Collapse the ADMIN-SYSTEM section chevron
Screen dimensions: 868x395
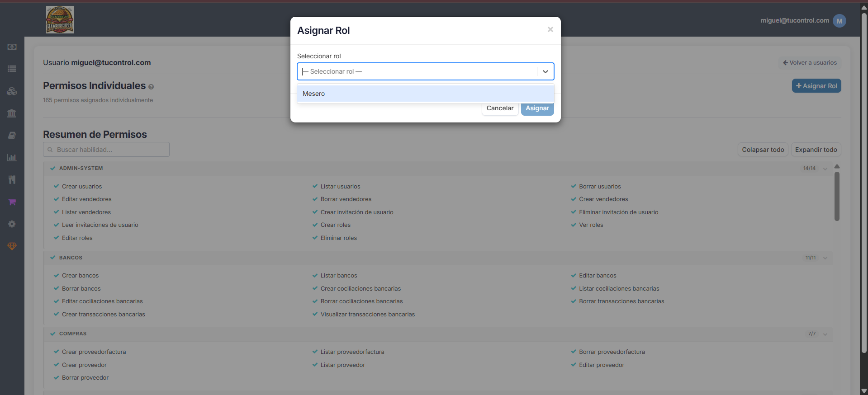825,169
